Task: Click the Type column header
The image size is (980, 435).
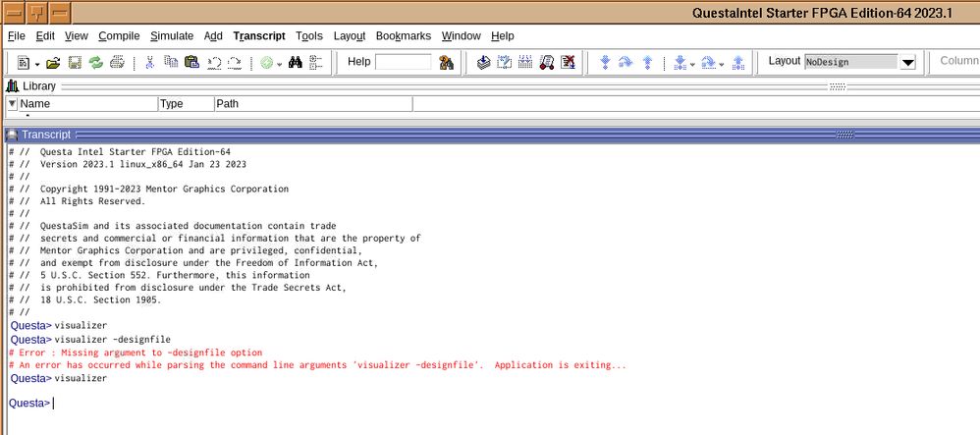Action: click(187, 104)
